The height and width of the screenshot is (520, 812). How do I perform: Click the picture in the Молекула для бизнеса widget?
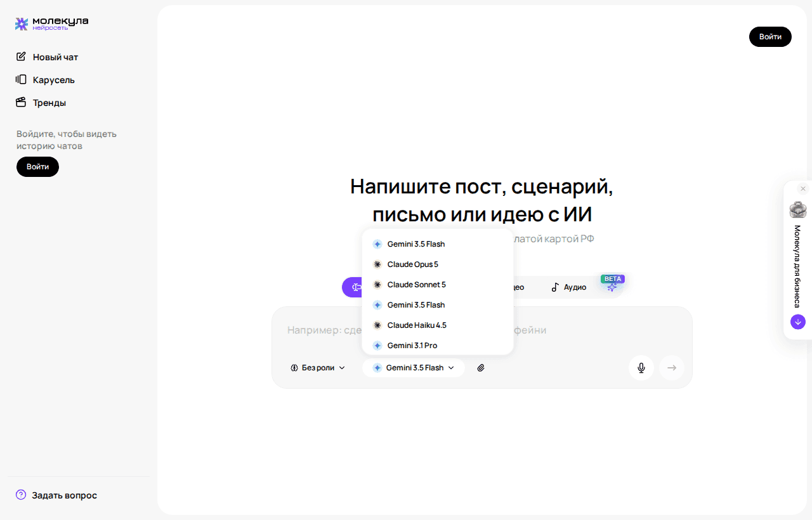click(x=798, y=209)
